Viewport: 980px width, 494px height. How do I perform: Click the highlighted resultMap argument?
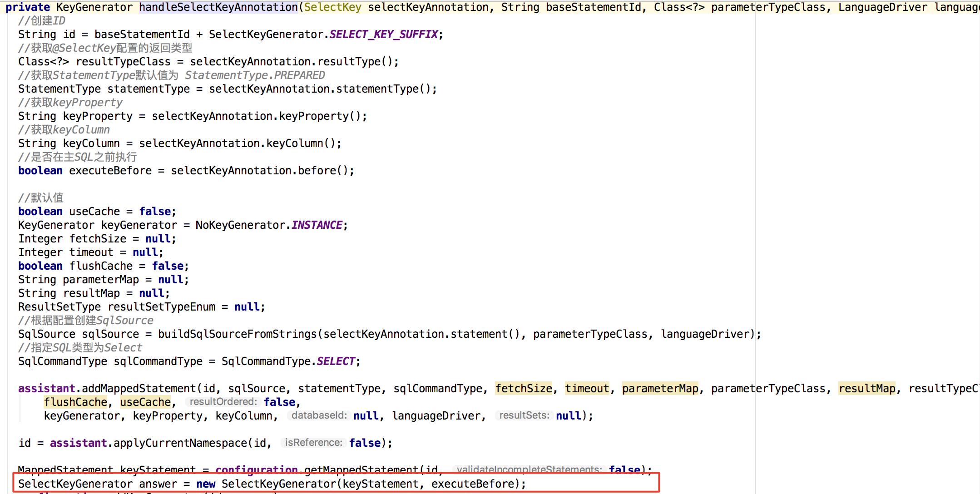click(867, 389)
